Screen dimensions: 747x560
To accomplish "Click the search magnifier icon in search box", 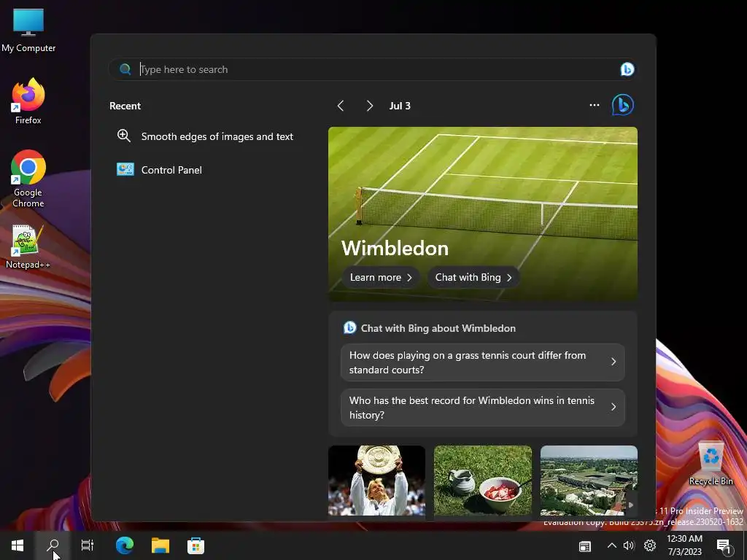I will (x=125, y=69).
